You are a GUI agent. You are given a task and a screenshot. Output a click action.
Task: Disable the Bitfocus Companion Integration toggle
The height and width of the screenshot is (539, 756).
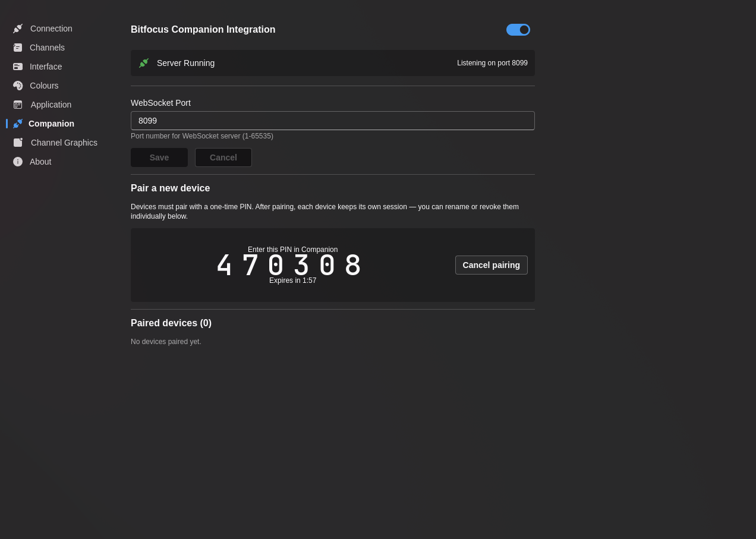(518, 30)
